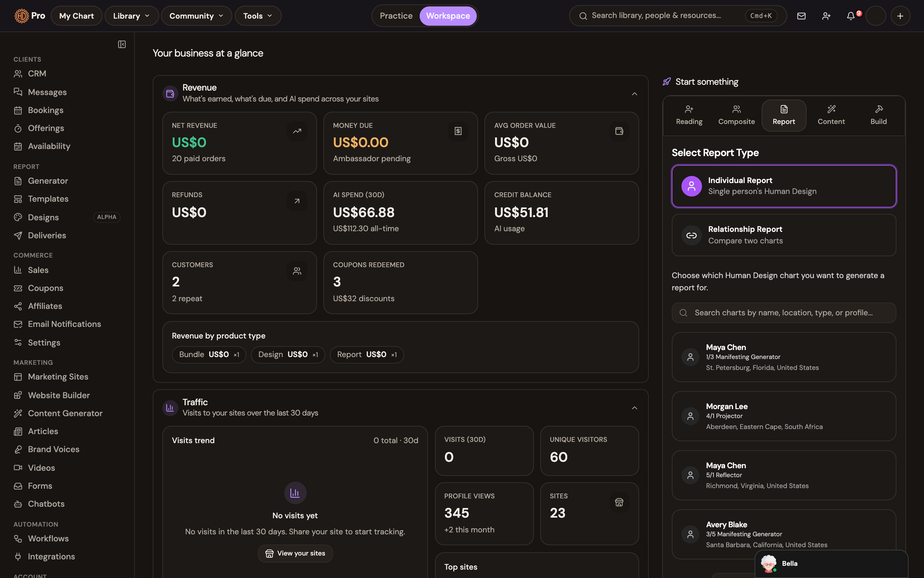
Task: Click the Avg Order Value wallet icon
Action: 619,132
